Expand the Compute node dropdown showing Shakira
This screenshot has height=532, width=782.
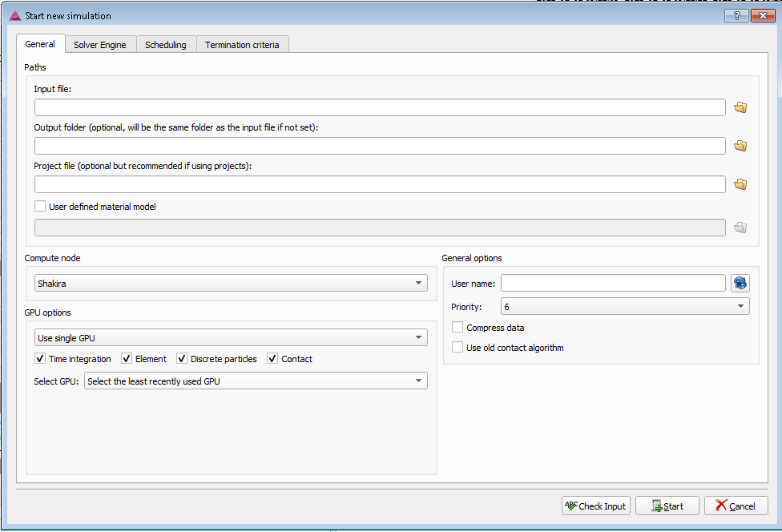[x=231, y=284]
